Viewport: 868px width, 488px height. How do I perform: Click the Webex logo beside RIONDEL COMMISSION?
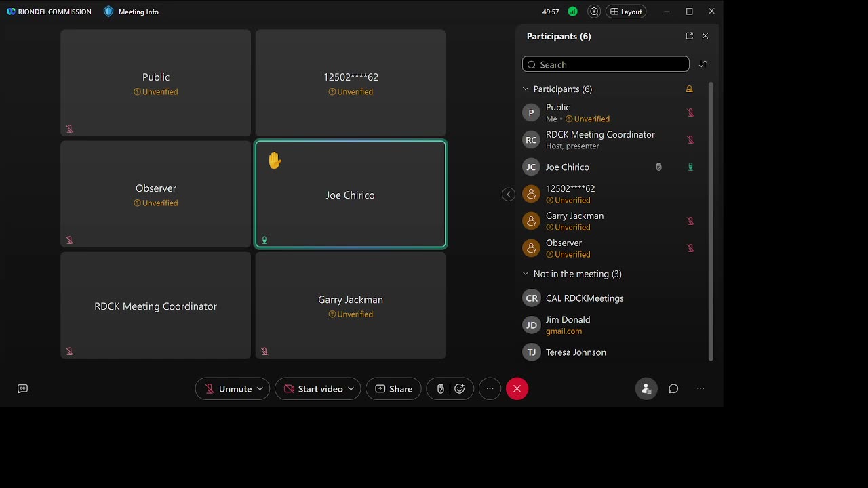pyautogui.click(x=11, y=12)
